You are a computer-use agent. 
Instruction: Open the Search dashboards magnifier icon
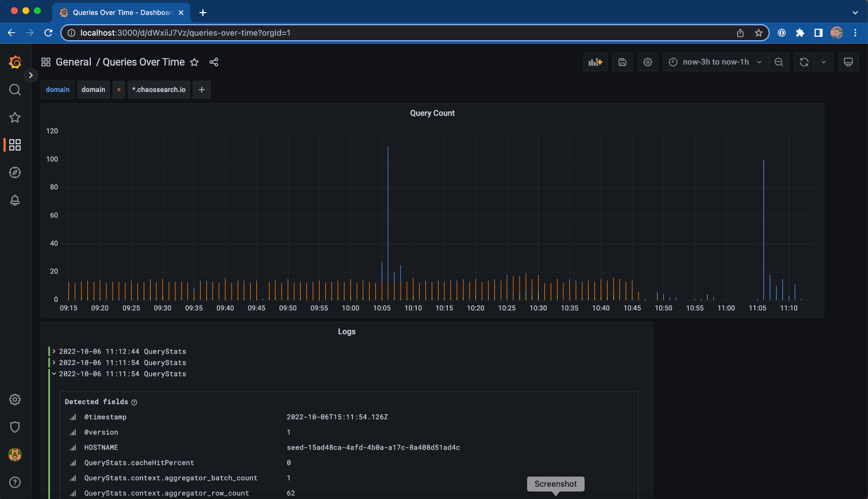[15, 90]
